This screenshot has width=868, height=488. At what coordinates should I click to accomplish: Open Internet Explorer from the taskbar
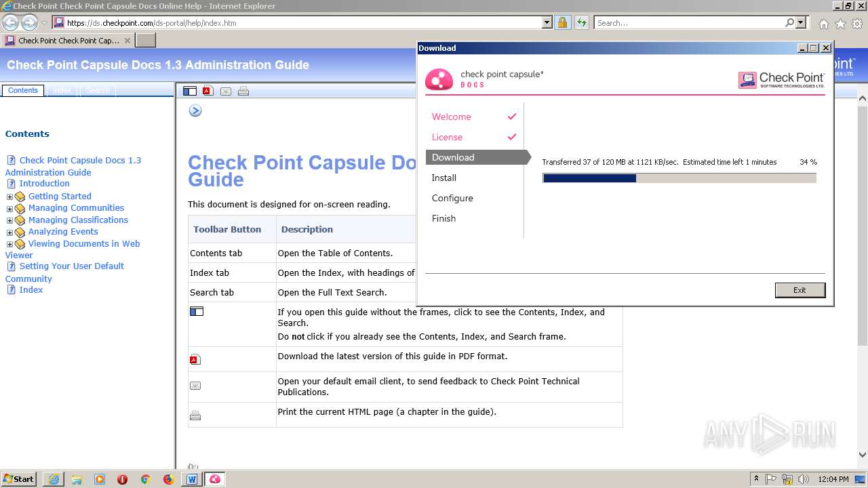(54, 479)
